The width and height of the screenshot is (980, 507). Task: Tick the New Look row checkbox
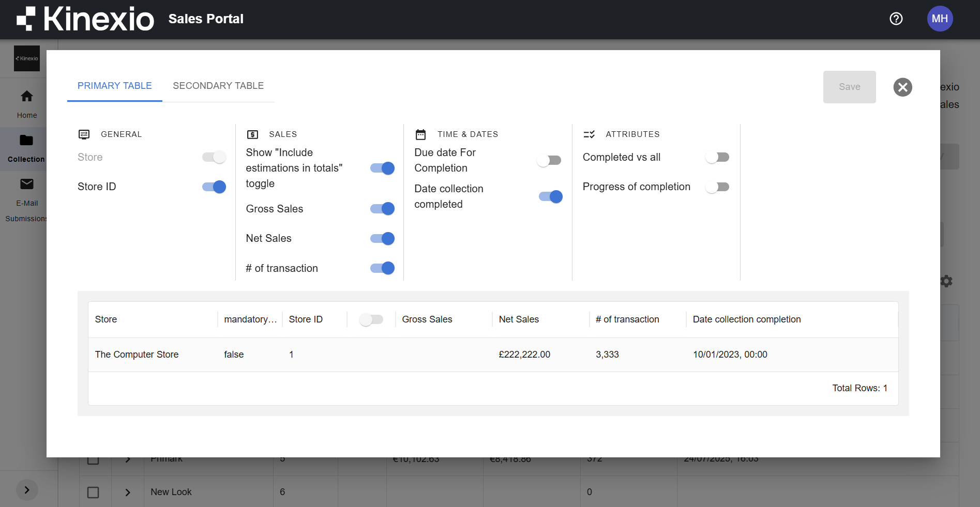(93, 493)
